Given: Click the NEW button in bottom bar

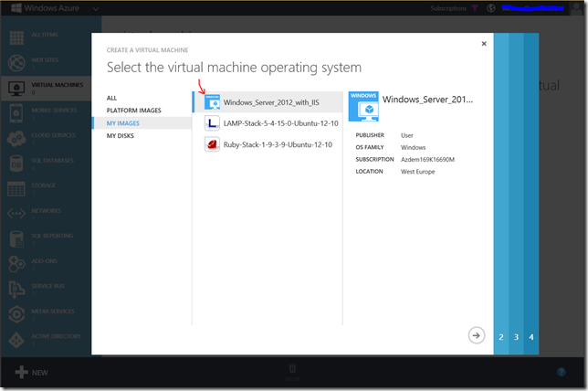Looking at the screenshot, I should (x=31, y=372).
